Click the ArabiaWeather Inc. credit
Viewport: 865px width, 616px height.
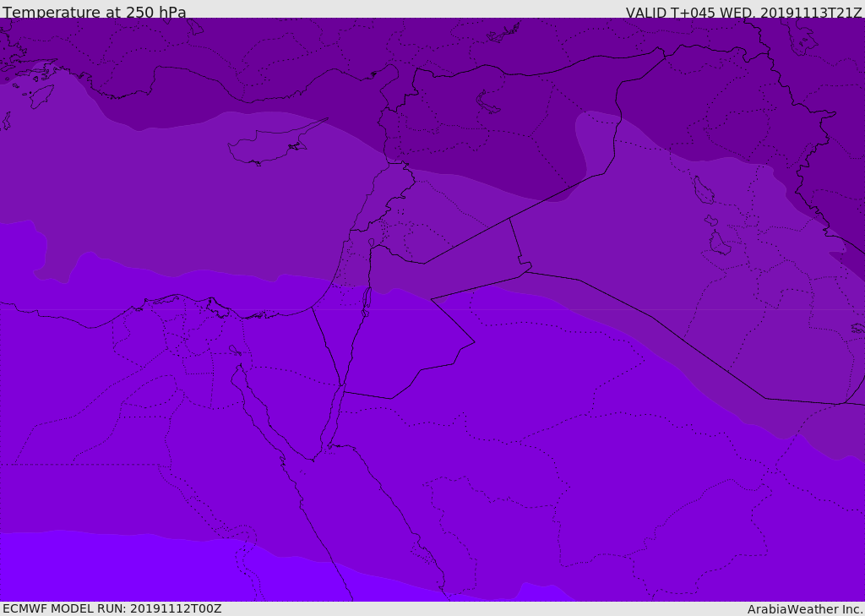pyautogui.click(x=805, y=609)
